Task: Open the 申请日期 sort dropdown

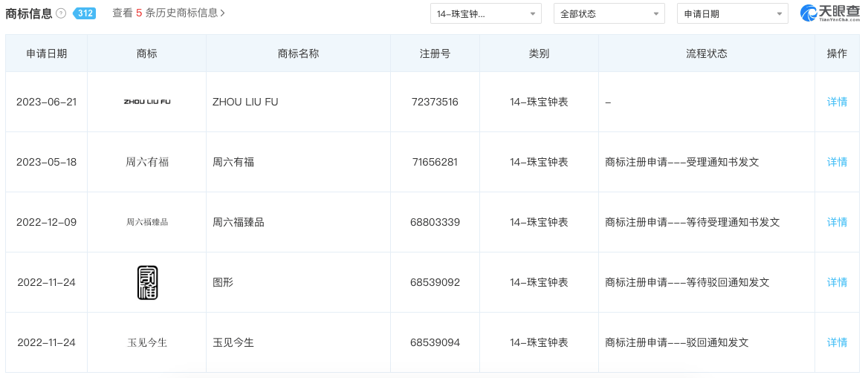Action: click(x=733, y=14)
